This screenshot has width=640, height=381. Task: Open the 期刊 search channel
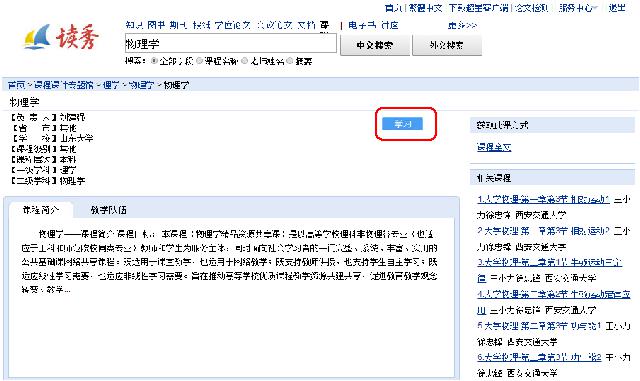178,25
